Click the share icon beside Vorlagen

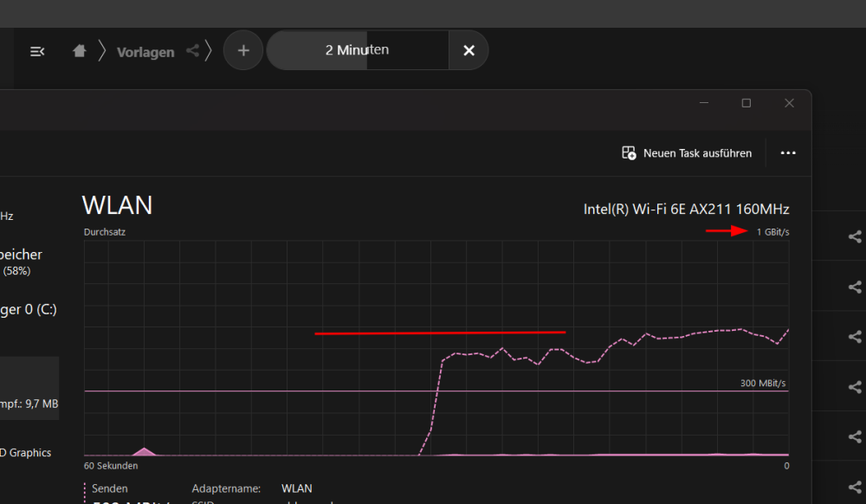pyautogui.click(x=192, y=51)
